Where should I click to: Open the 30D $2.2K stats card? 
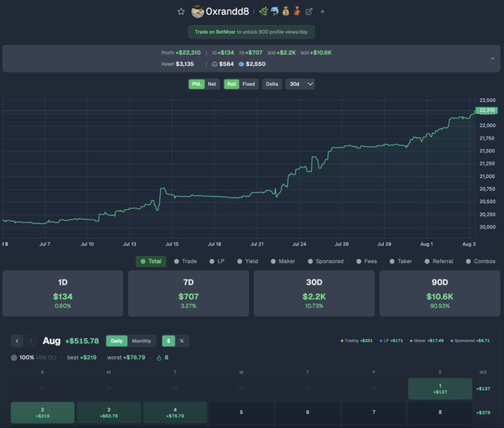pyautogui.click(x=314, y=293)
